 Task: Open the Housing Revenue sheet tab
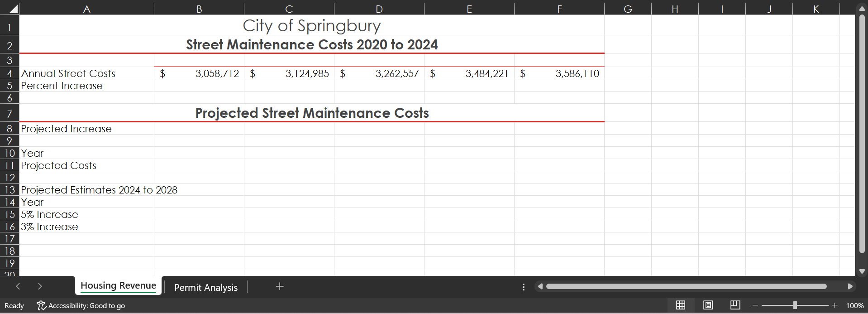(118, 286)
